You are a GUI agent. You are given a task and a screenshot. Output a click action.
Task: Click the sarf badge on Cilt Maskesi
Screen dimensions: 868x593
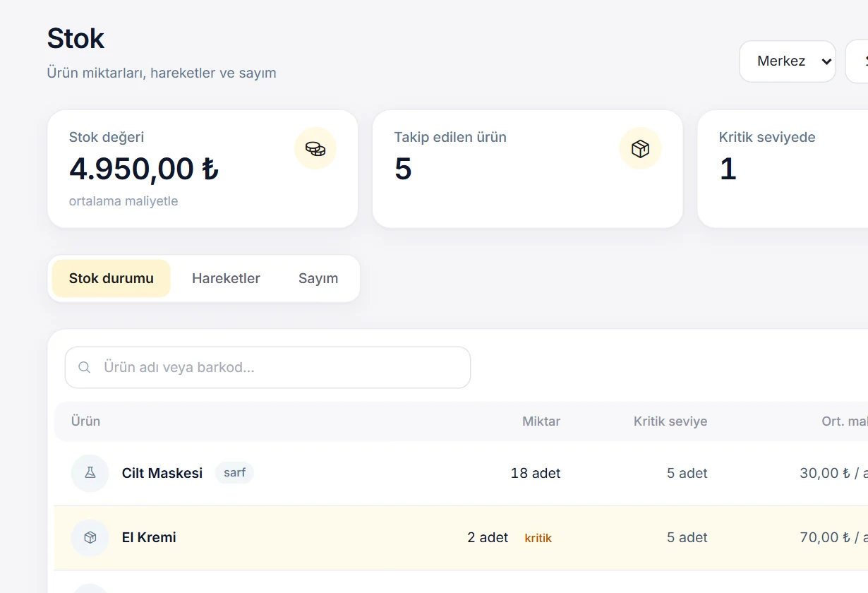[234, 472]
